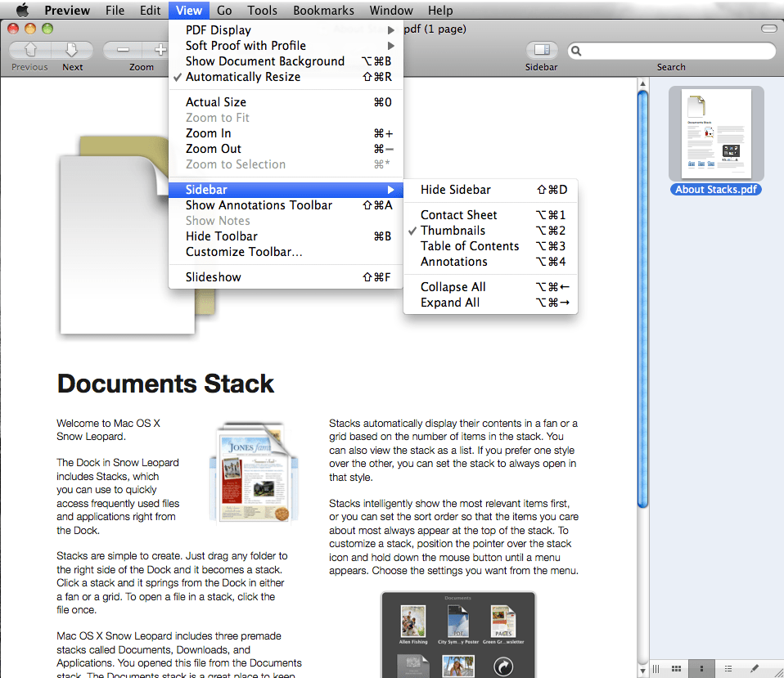Expand Soft Proof with Profile submenu

(x=286, y=46)
